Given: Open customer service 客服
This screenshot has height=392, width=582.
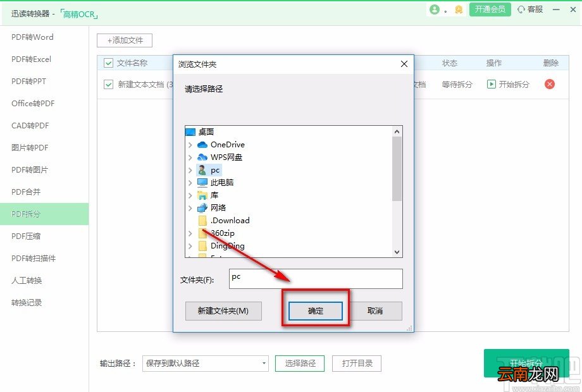Looking at the screenshot, I should (530, 9).
